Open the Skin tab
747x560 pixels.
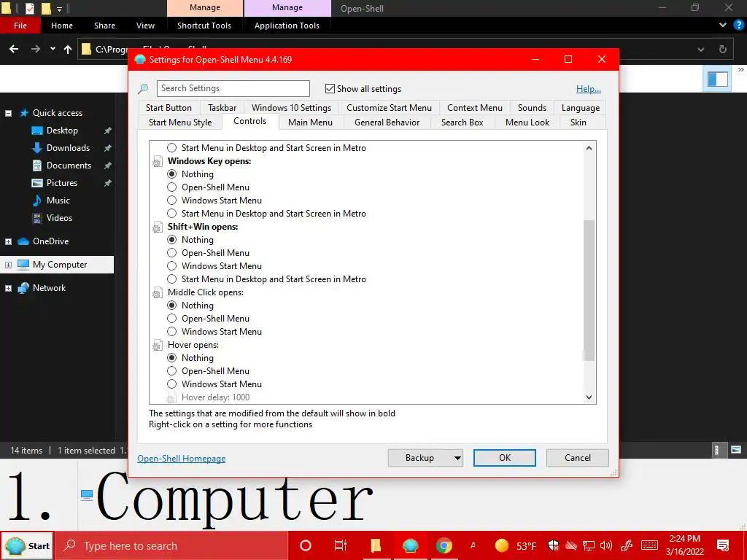pyautogui.click(x=578, y=122)
